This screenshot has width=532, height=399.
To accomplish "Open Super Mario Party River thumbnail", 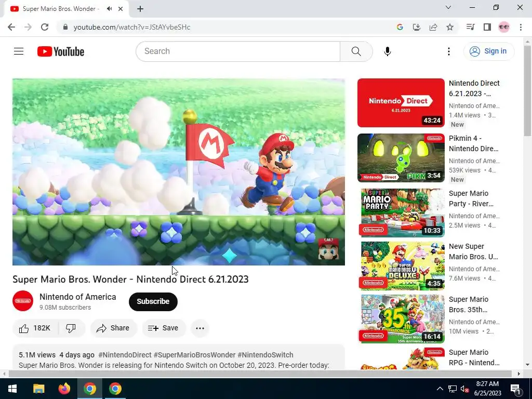I will [x=401, y=212].
